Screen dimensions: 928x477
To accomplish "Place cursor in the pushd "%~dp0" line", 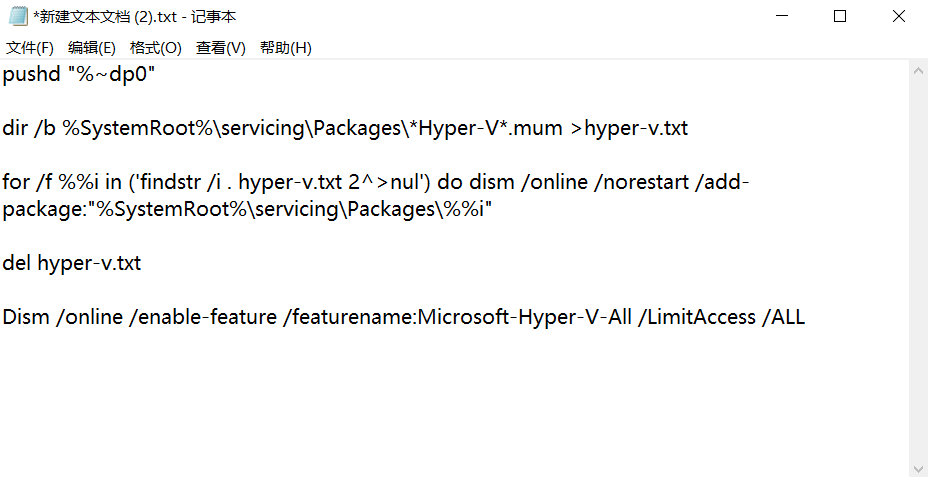I will click(78, 74).
